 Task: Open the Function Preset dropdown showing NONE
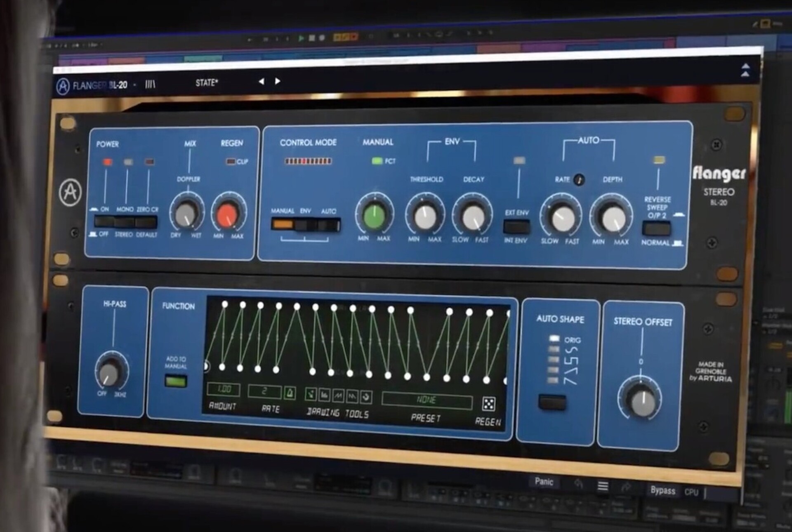click(427, 400)
